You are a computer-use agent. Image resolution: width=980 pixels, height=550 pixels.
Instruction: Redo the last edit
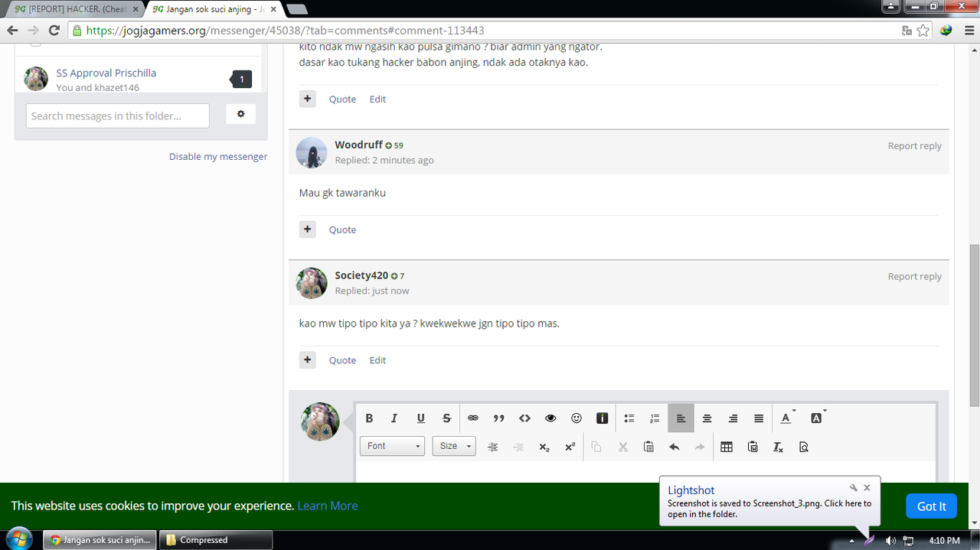click(x=699, y=447)
